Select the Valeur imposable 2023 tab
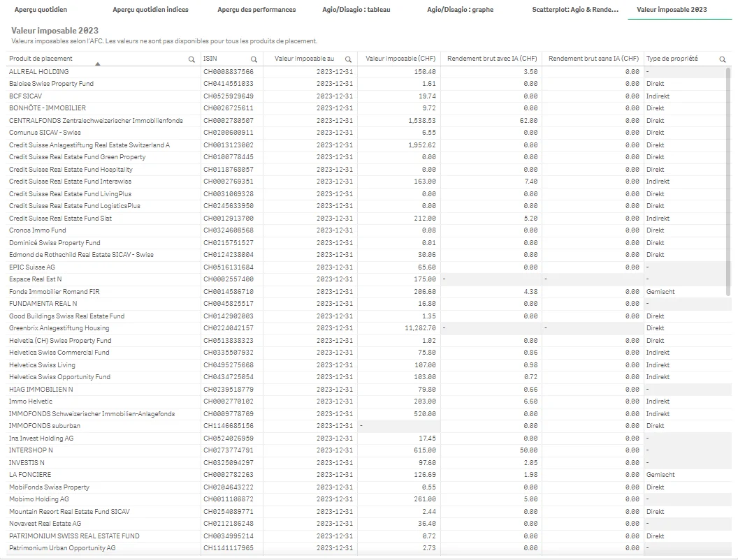 click(x=672, y=9)
